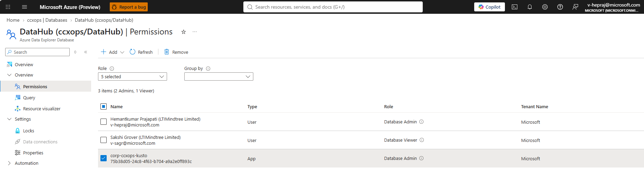The height and width of the screenshot is (173, 644).
Task: Open DataHub (ccxops/DataHub) breadcrumb
Action: pyautogui.click(x=104, y=20)
